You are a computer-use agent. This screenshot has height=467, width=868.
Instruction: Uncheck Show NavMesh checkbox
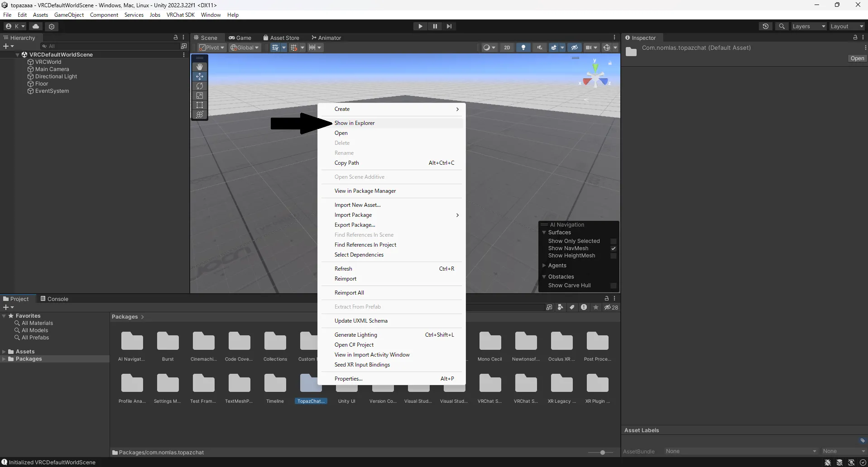614,248
